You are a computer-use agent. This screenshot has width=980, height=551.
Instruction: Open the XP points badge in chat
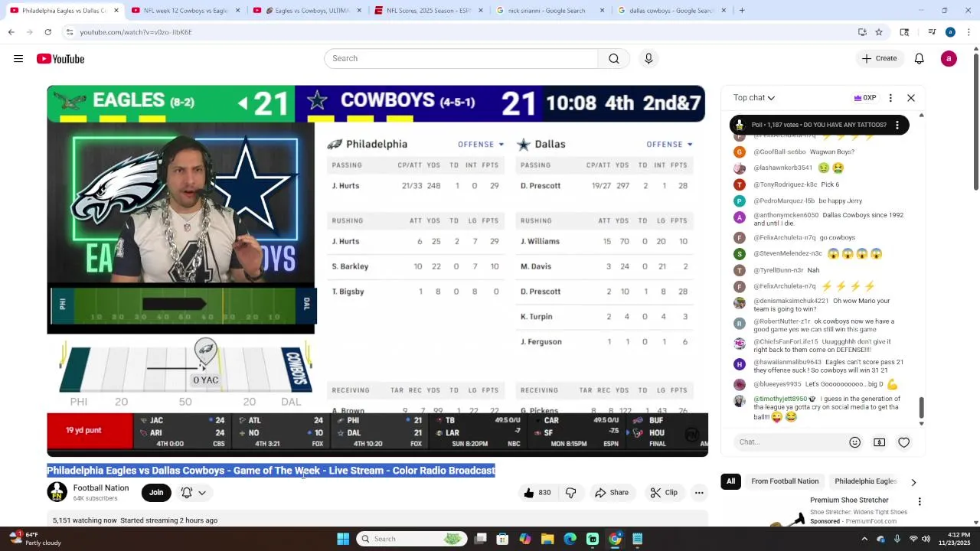pos(865,98)
